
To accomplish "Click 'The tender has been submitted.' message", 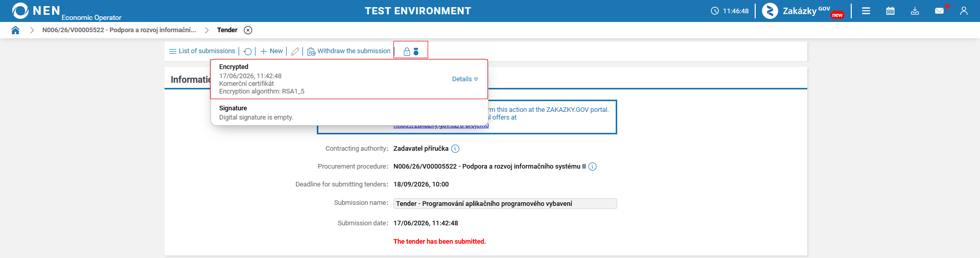I will point(439,242).
